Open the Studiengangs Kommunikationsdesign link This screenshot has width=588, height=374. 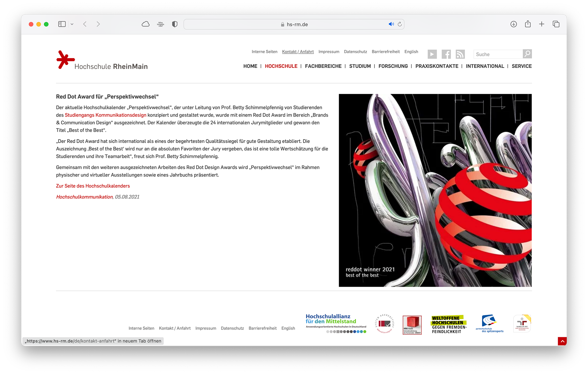[105, 115]
